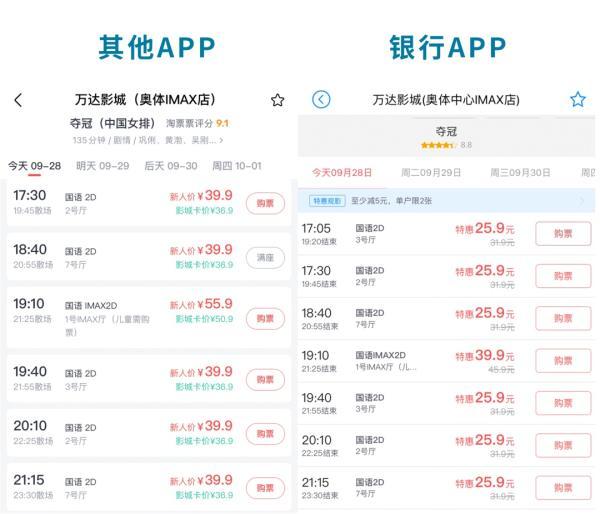Select 周二09月29日 tab in bank app
This screenshot has width=600, height=514.
(431, 173)
